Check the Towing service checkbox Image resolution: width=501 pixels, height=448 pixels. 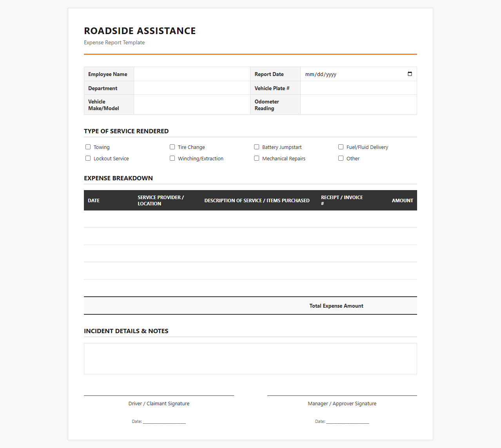click(88, 147)
